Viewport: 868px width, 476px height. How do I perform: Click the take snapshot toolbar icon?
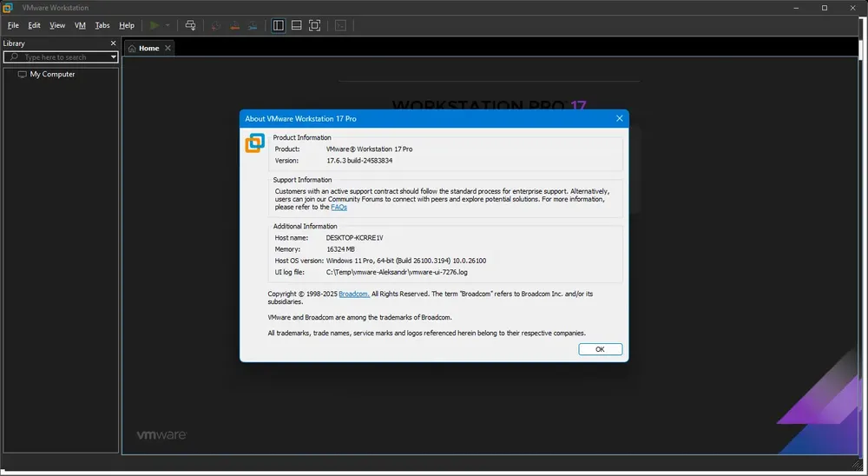click(x=216, y=25)
